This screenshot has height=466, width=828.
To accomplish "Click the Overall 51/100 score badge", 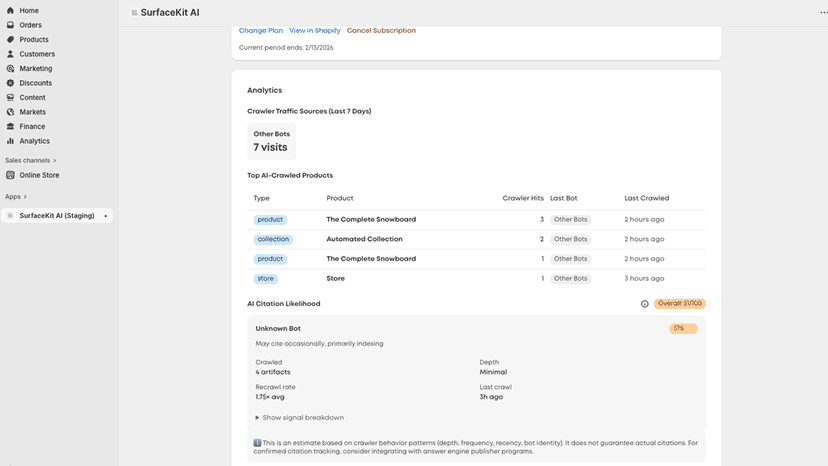I will pyautogui.click(x=680, y=304).
